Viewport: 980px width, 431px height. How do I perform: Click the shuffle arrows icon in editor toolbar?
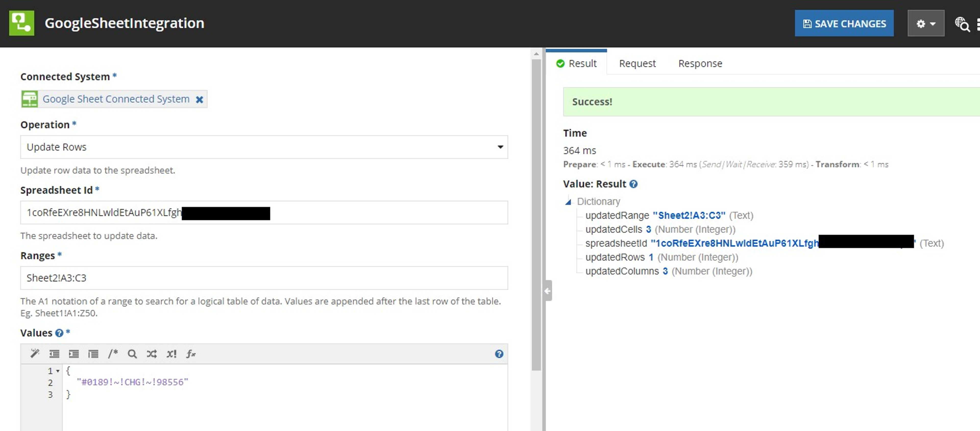151,354
